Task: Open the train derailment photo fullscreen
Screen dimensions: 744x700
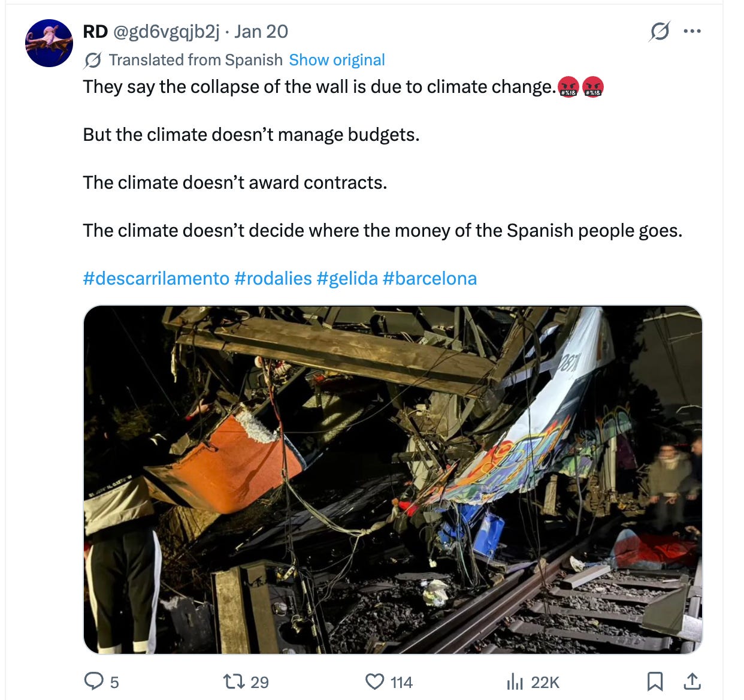Action: tap(392, 479)
